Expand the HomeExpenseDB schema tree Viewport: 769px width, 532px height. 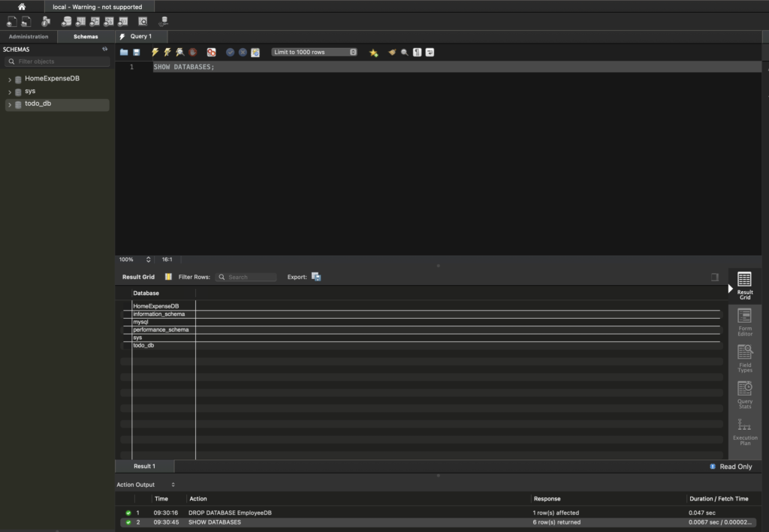pyautogui.click(x=10, y=79)
